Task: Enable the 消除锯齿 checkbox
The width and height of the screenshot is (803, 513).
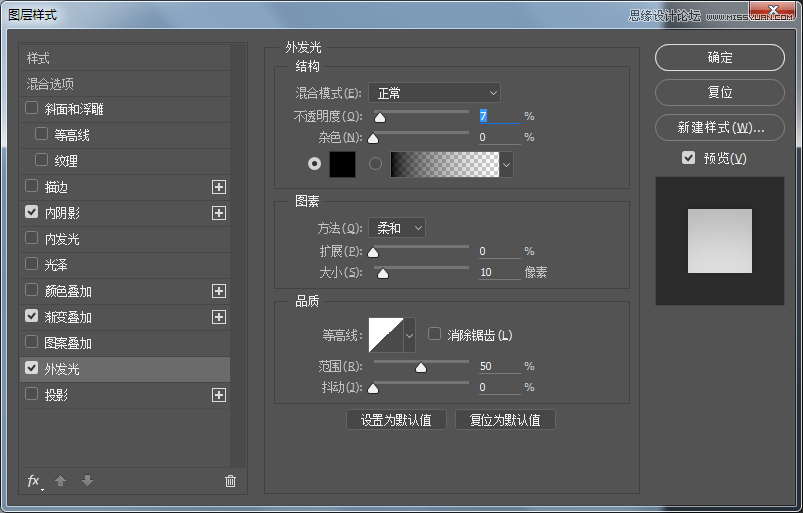Action: (435, 334)
